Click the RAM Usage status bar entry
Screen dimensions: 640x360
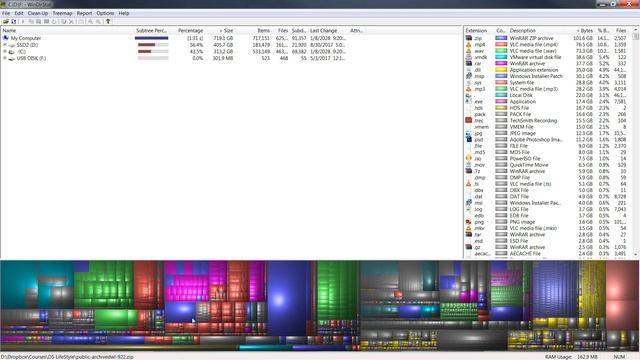(571, 357)
